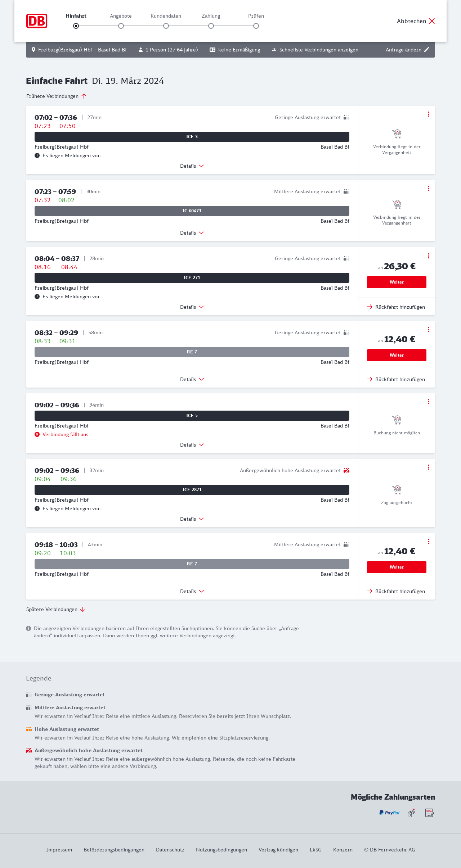Click the ICE 271 train bar

pos(192,278)
